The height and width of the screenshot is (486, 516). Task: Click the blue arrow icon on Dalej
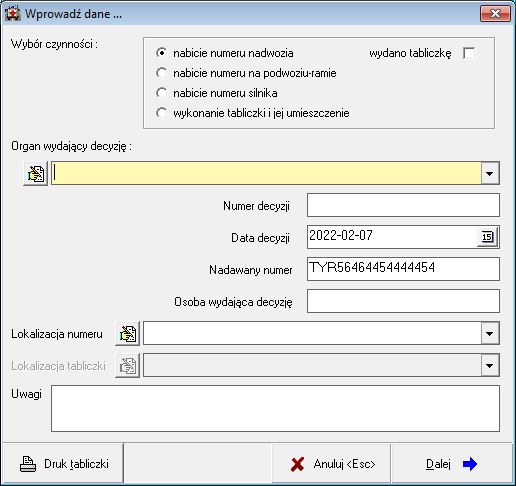click(x=470, y=464)
